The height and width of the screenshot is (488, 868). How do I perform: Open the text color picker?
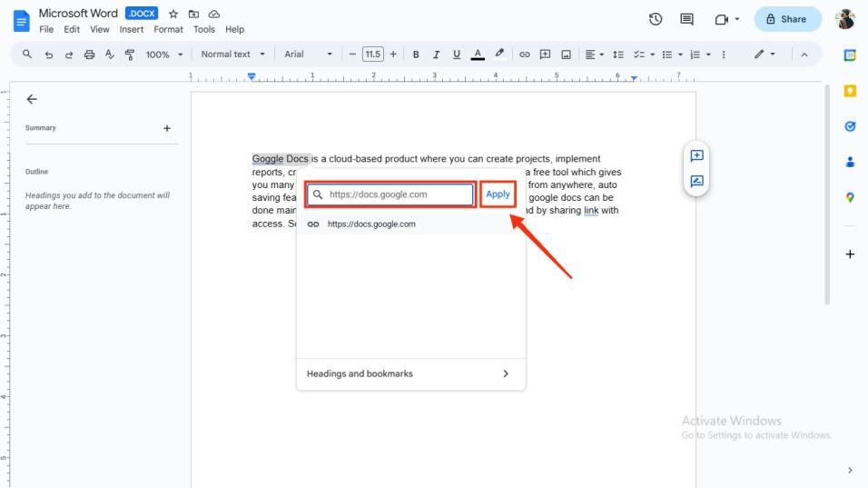pos(478,55)
